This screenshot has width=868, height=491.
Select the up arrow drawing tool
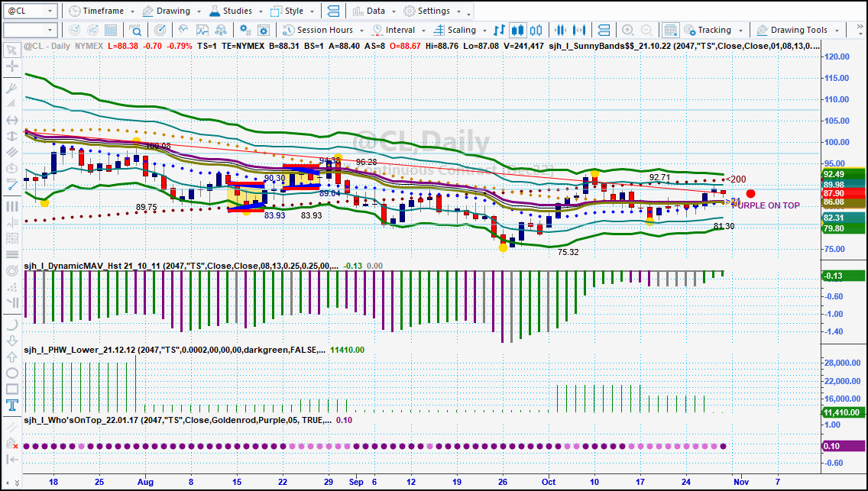(11, 357)
